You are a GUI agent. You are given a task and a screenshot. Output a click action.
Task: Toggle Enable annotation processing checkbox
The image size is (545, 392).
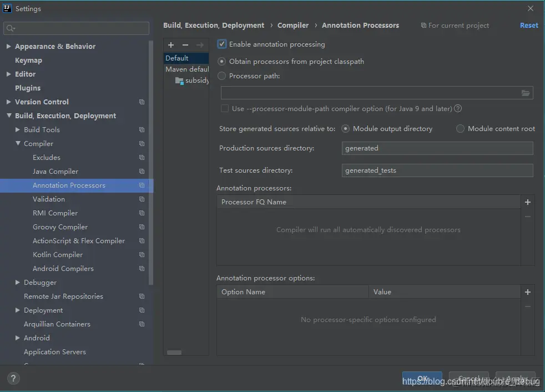click(x=222, y=44)
